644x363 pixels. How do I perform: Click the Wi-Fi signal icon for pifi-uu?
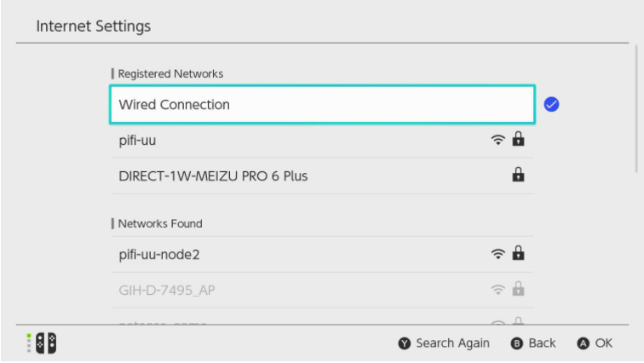[497, 140]
